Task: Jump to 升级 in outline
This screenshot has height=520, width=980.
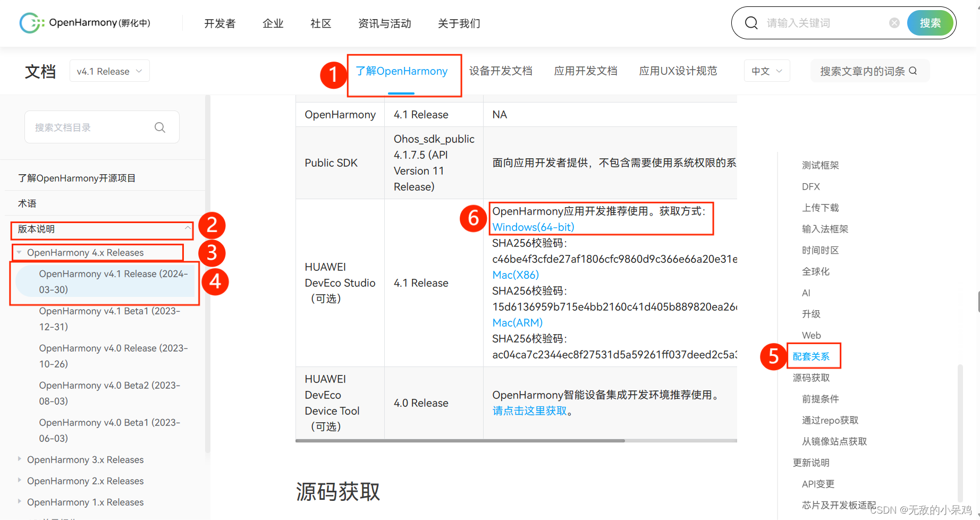Action: click(x=811, y=314)
